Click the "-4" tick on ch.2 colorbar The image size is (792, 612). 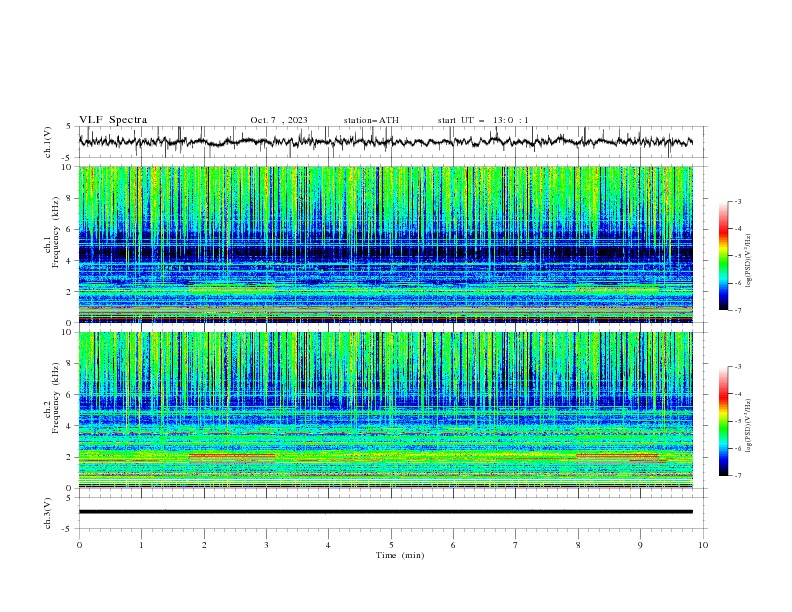click(x=737, y=394)
